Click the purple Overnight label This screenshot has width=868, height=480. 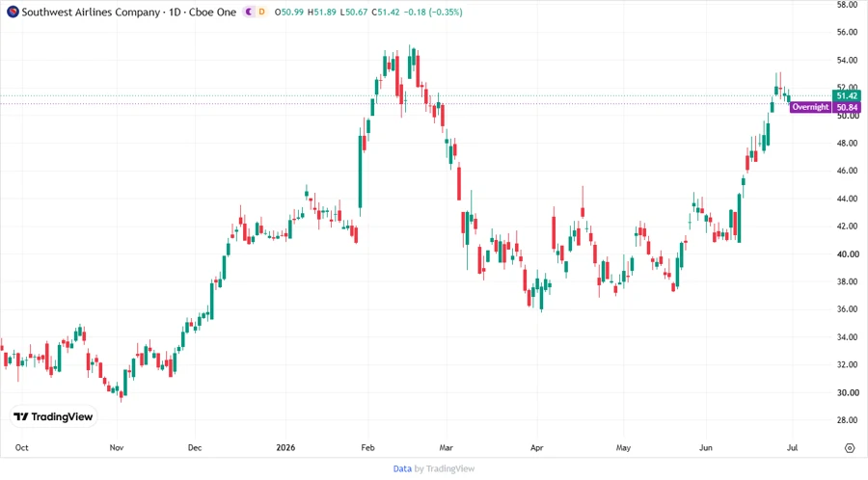click(810, 107)
